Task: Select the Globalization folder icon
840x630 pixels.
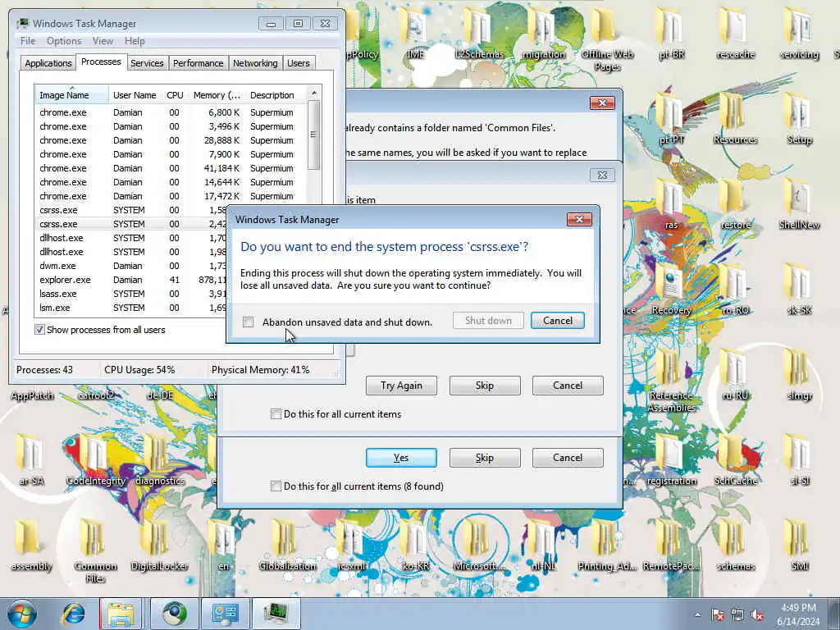Action: 287,545
